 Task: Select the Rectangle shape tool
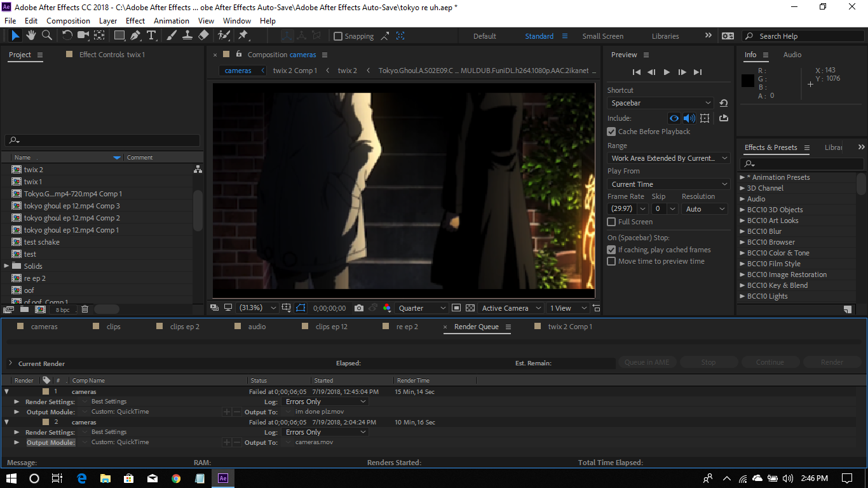click(x=119, y=36)
